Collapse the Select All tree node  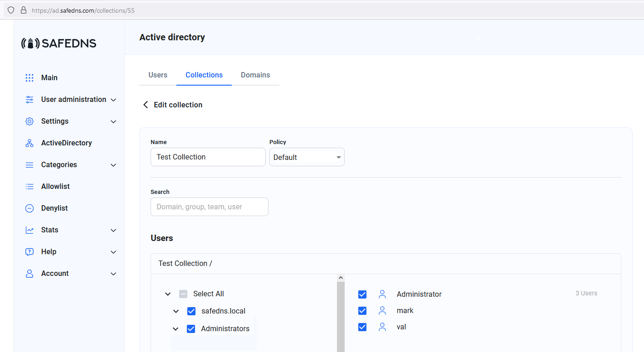point(168,294)
